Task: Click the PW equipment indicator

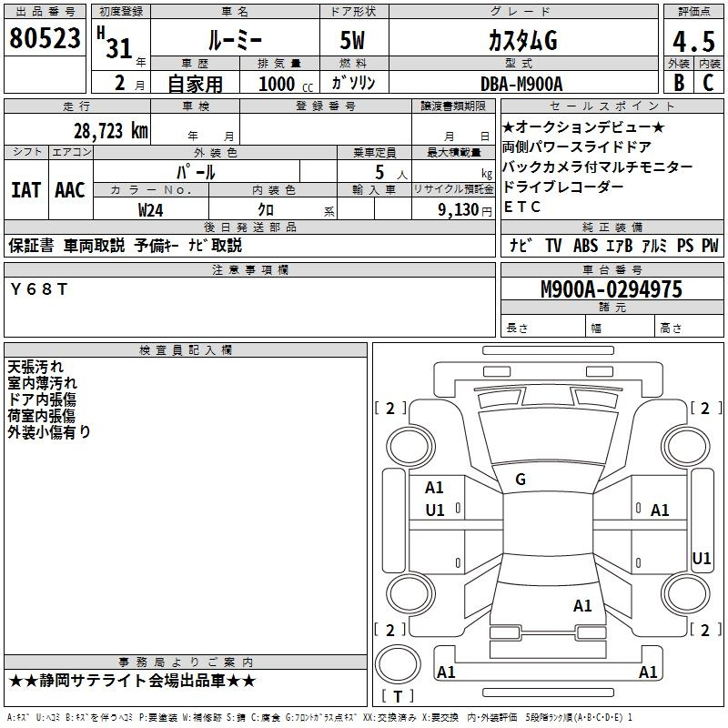Action: click(x=709, y=246)
